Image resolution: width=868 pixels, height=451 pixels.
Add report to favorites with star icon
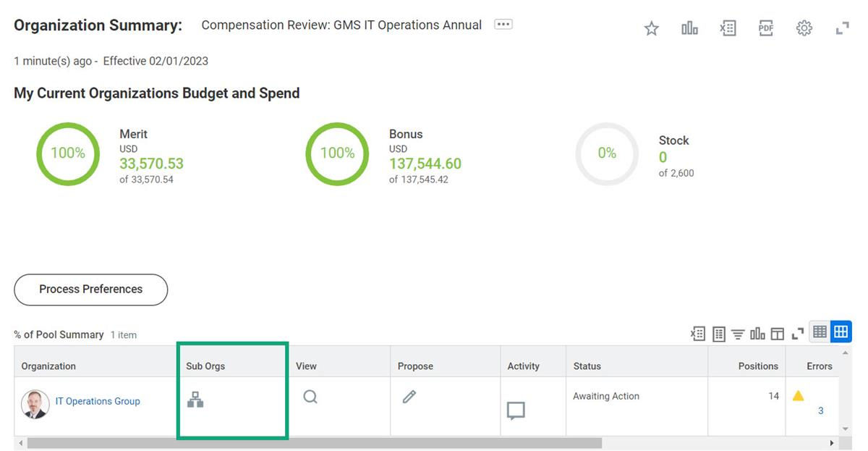[652, 28]
